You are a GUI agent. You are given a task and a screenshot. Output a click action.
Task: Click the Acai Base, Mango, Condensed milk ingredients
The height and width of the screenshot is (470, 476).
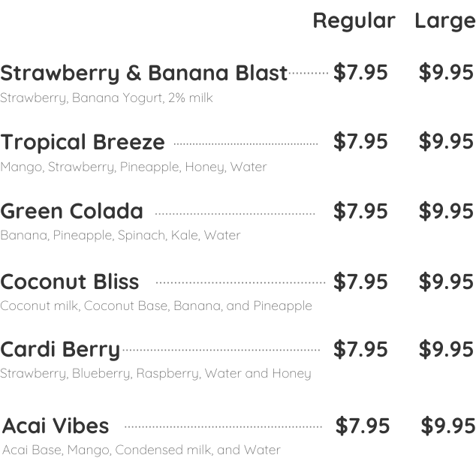point(141,450)
